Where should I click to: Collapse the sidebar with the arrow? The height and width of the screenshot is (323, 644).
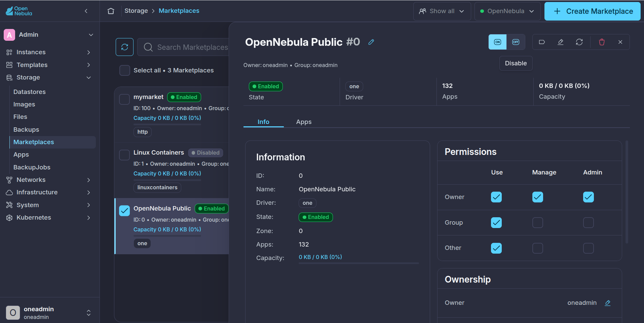[86, 11]
